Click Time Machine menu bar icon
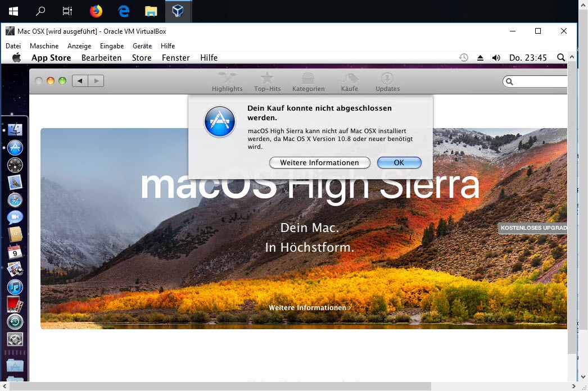 pos(464,58)
